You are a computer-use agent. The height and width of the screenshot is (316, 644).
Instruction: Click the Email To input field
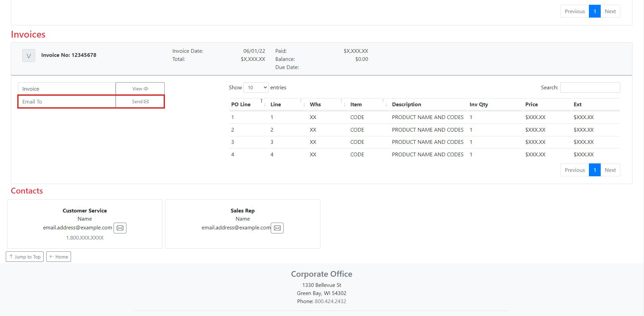(67, 101)
